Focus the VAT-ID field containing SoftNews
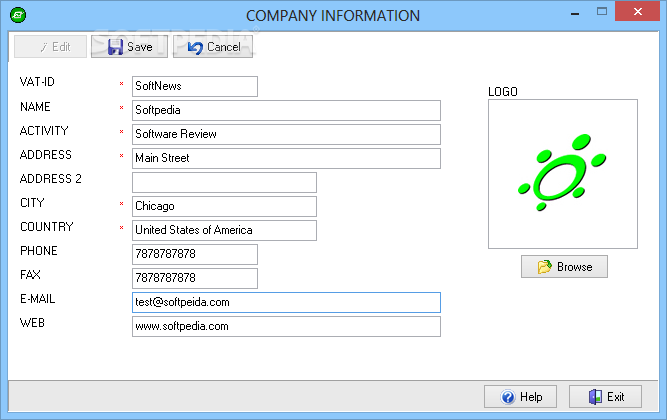 pos(195,86)
